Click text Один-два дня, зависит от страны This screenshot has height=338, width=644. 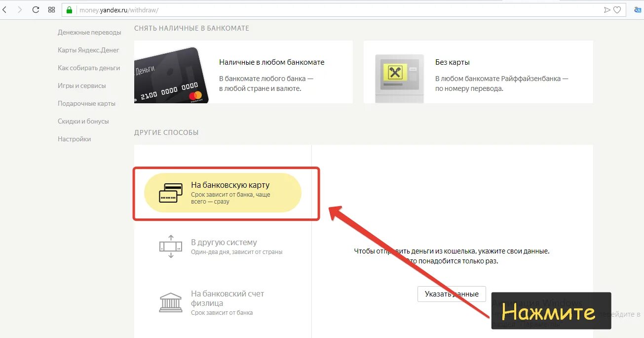pos(237,252)
